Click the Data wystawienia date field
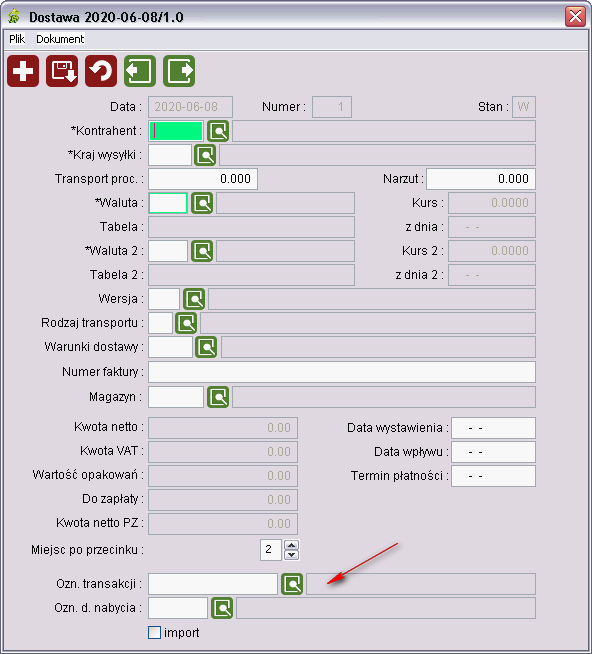The height and width of the screenshot is (654, 592). pyautogui.click(x=493, y=428)
